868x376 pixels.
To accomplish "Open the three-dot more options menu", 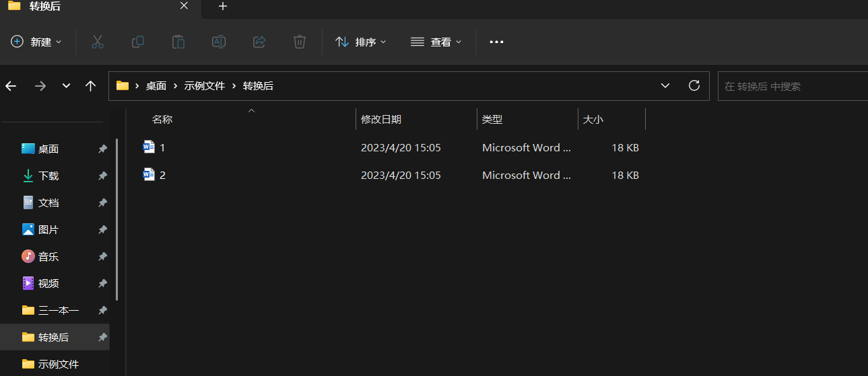I will (x=496, y=42).
